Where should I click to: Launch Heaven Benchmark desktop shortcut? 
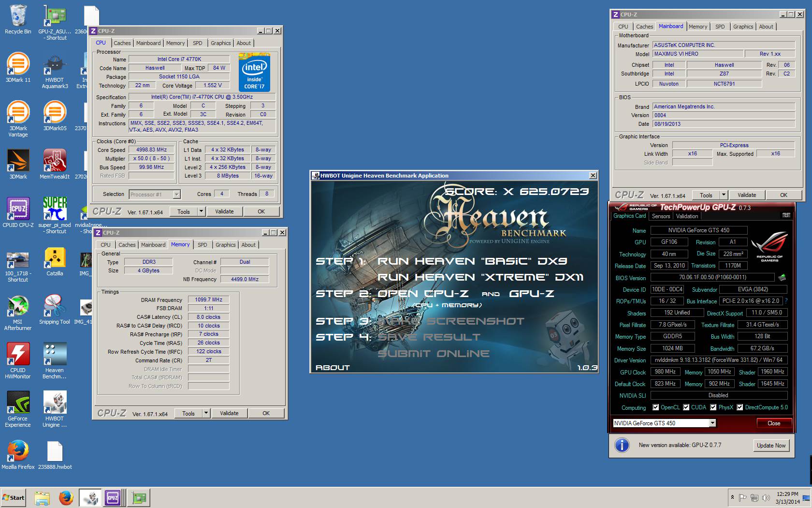click(x=55, y=361)
